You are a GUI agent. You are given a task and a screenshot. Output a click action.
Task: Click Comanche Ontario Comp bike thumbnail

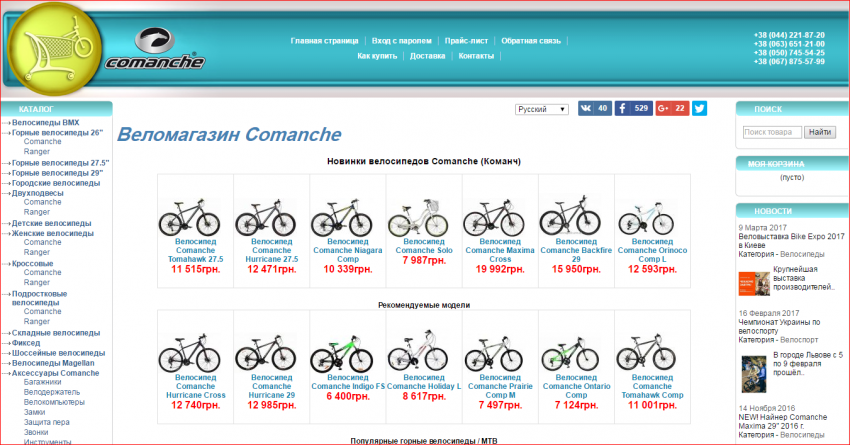coord(570,353)
